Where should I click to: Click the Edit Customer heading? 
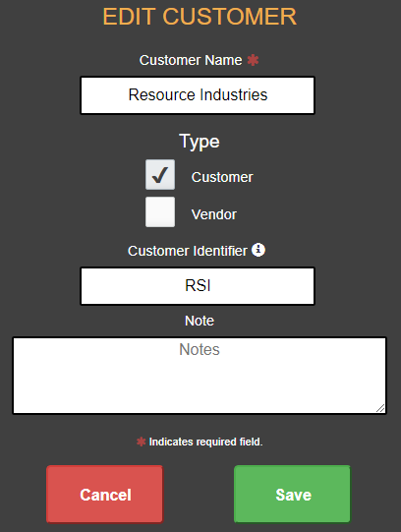tap(200, 17)
